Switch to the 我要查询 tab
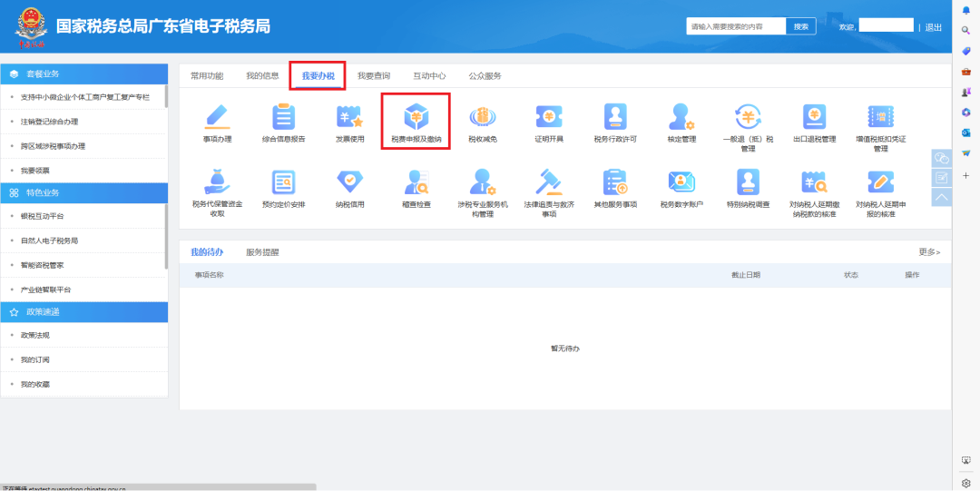The image size is (980, 491). [373, 76]
